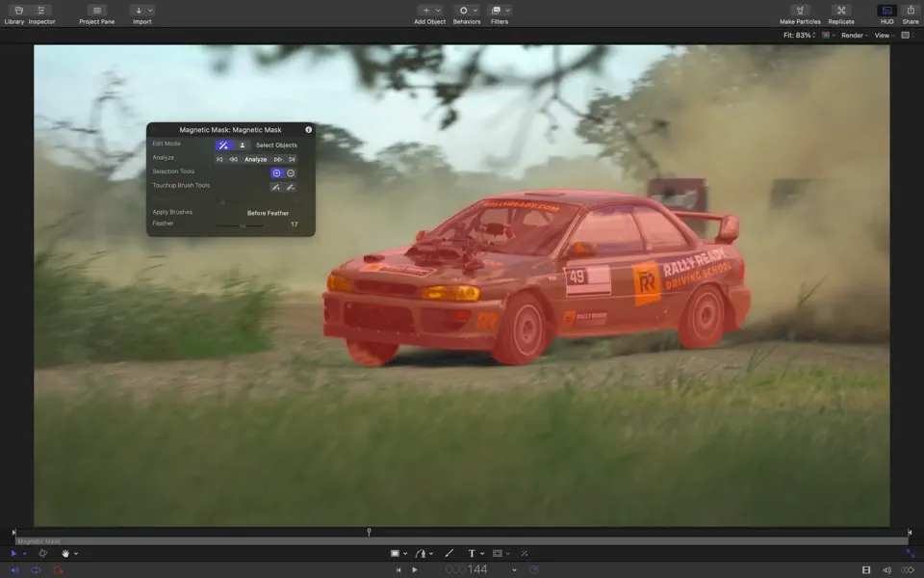Choose the Subtract Touchup Brush tool

pyautogui.click(x=293, y=187)
